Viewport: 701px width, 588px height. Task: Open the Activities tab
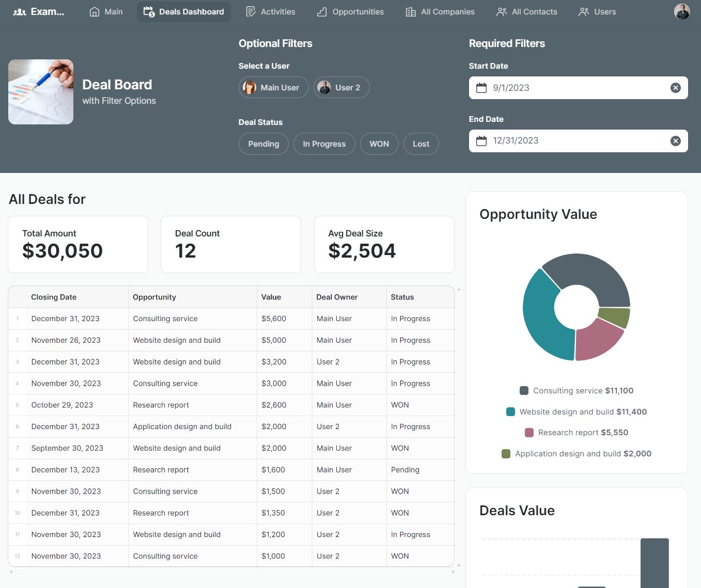[x=271, y=12]
